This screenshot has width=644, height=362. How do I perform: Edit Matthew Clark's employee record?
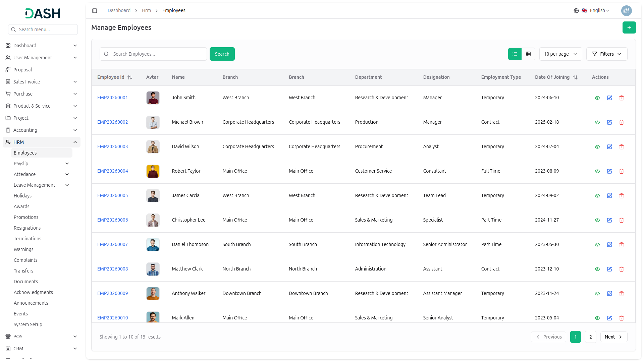[x=609, y=269]
